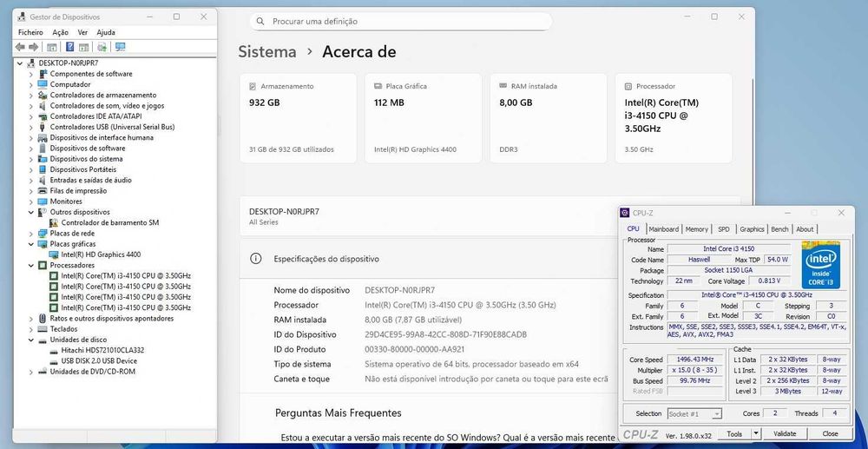Click the Componentes de software category icon
Viewport: 868px width, 449px height.
43,74
